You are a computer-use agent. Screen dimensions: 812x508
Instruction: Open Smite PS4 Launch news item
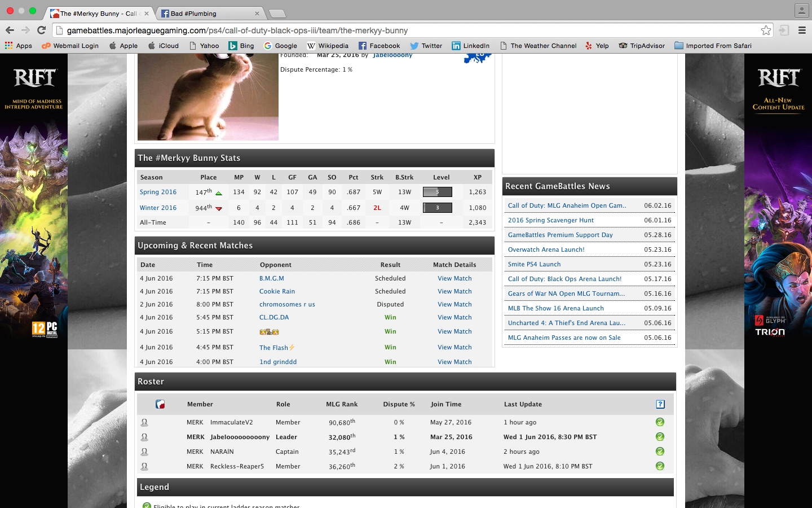point(535,265)
